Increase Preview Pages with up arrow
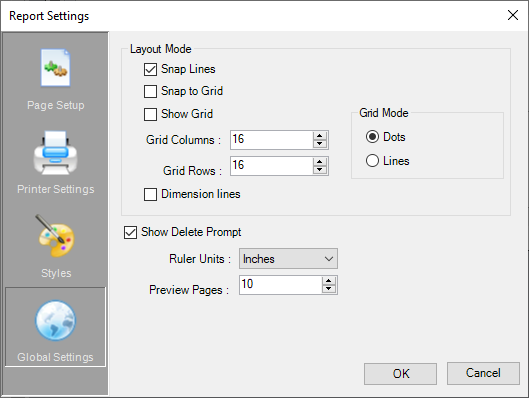This screenshot has width=529, height=398. tap(329, 281)
